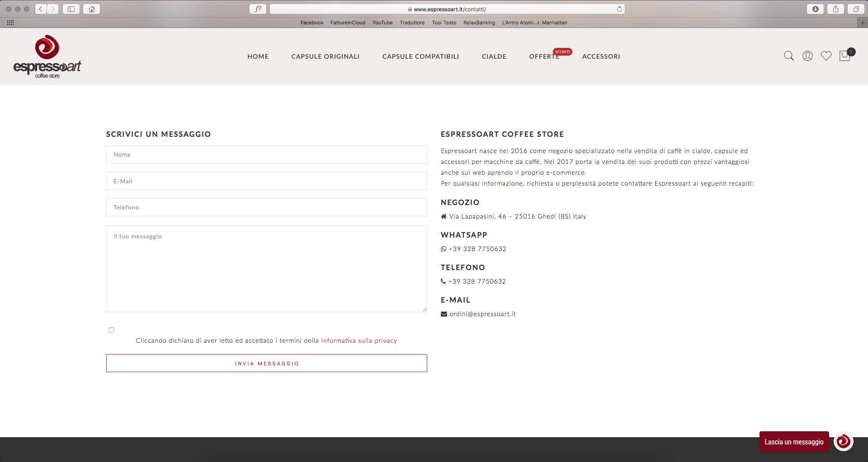
Task: Toggle the Safari sidebar button
Action: click(x=71, y=9)
